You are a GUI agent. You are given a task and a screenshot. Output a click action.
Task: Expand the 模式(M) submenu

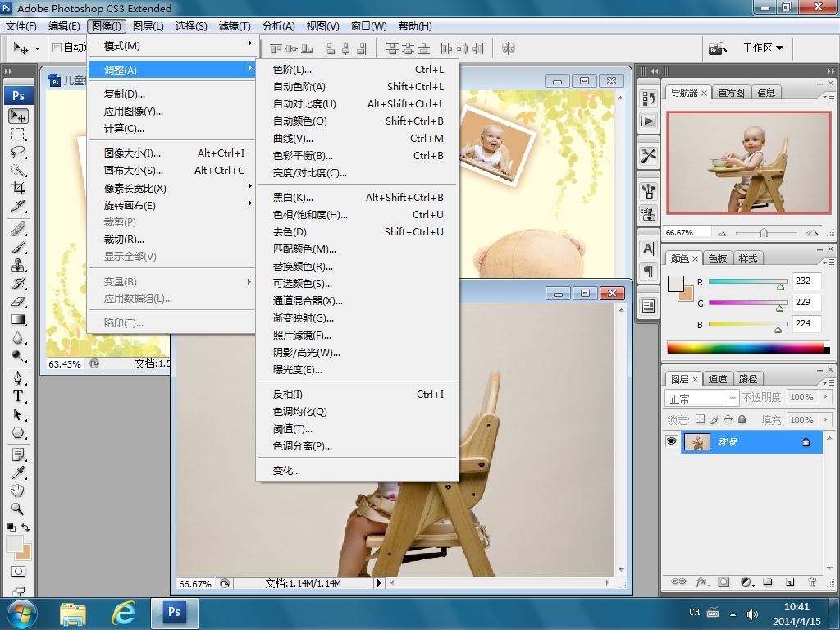171,46
